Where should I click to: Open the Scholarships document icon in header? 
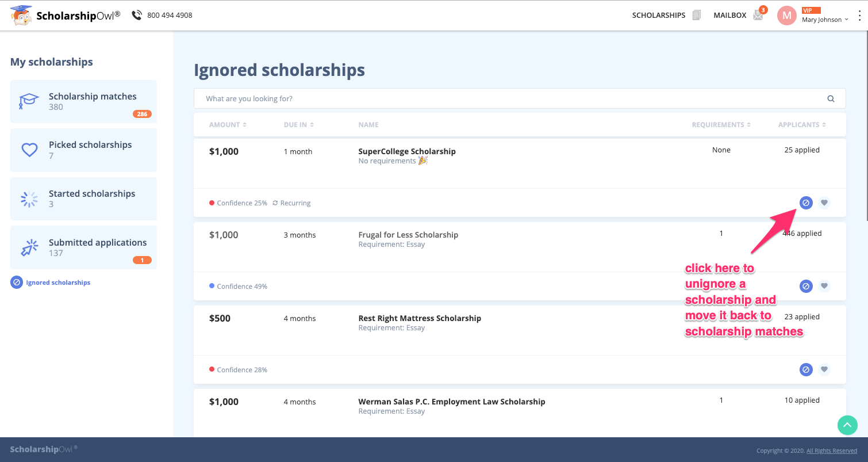point(697,15)
